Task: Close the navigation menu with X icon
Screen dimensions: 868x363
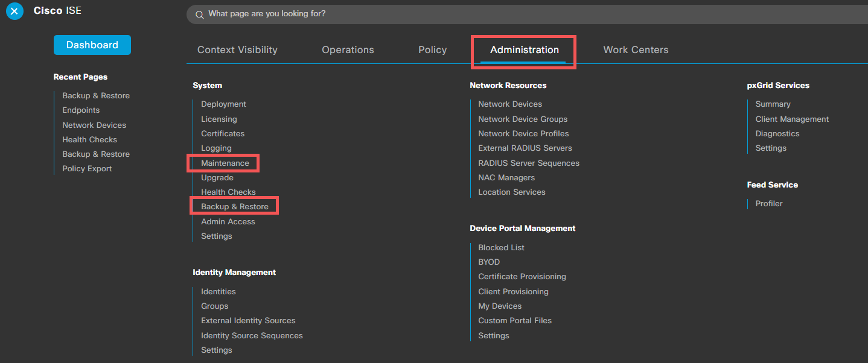Action: 14,11
